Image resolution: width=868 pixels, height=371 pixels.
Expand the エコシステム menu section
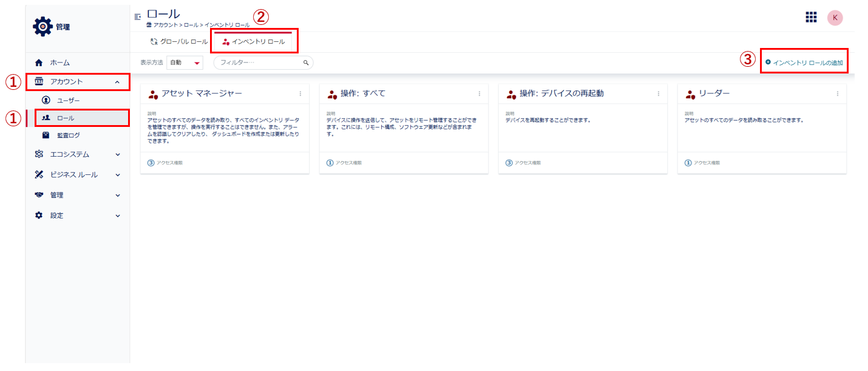(x=117, y=154)
